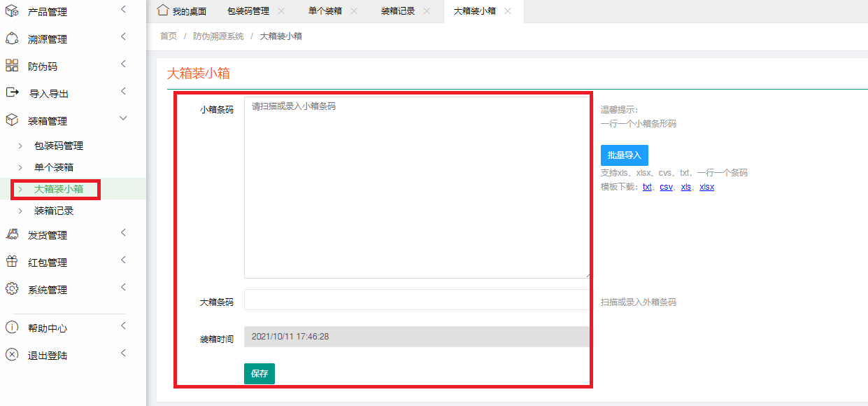Open the 我的桌面 home tab
868x406 pixels.
coord(182,11)
